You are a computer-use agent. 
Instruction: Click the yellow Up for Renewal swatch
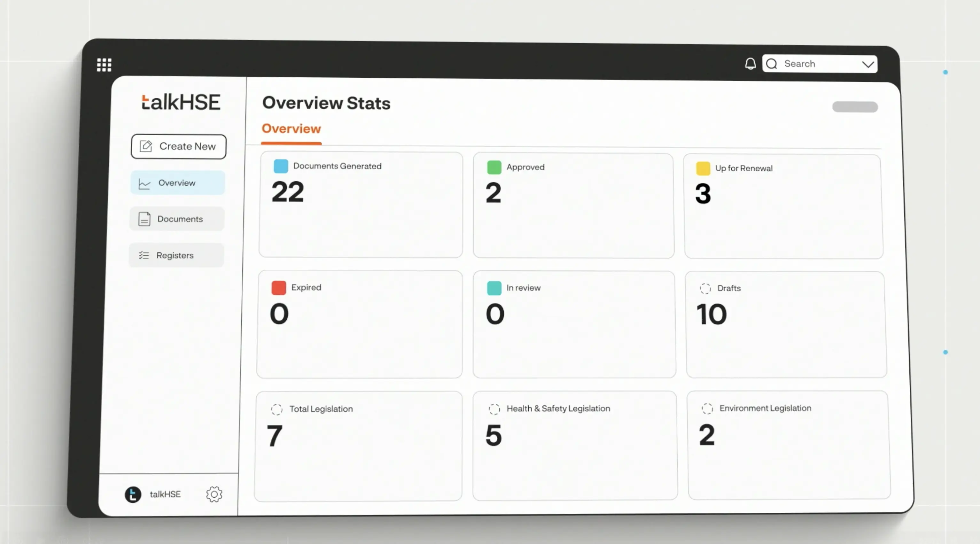(x=703, y=168)
